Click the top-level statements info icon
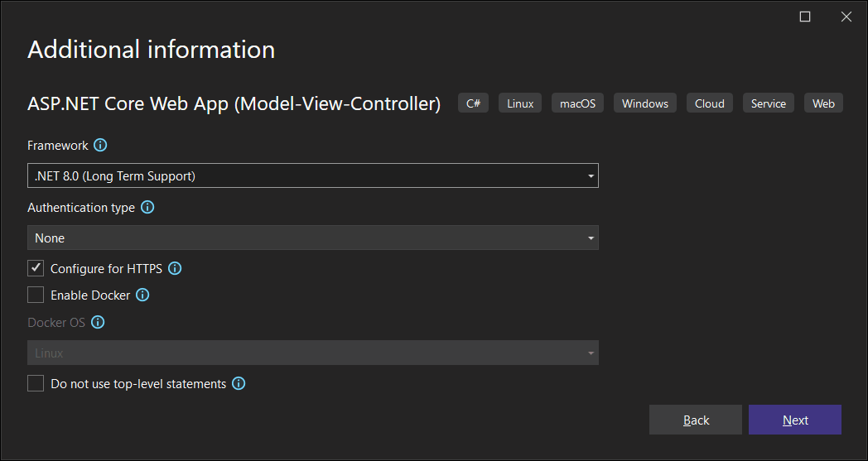 pyautogui.click(x=239, y=383)
